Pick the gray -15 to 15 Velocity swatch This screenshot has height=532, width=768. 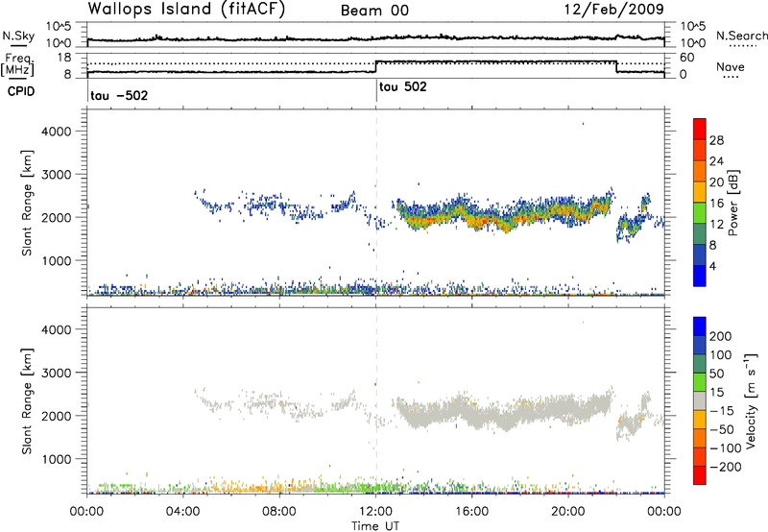click(700, 401)
